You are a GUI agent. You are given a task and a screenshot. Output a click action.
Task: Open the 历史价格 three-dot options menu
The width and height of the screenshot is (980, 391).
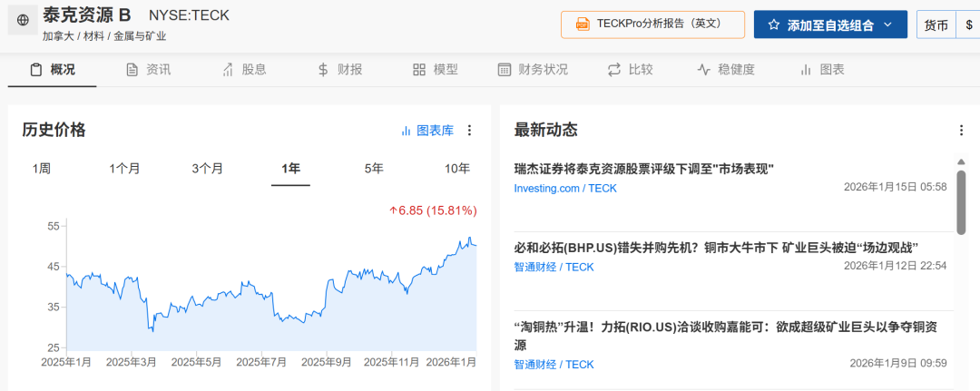tap(469, 131)
